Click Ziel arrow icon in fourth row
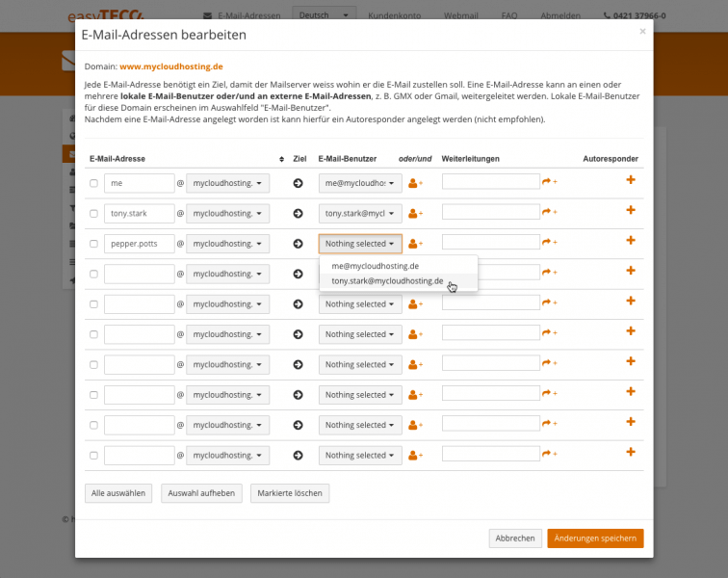Screen dimensions: 728x578 pos(299,274)
